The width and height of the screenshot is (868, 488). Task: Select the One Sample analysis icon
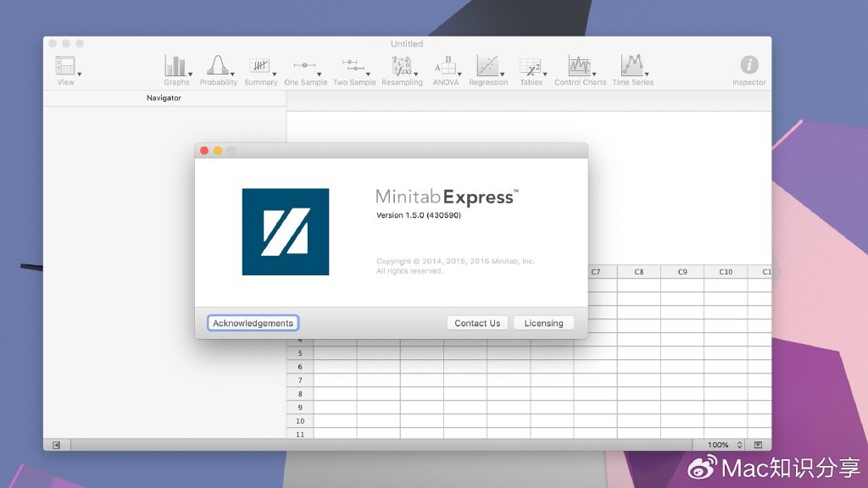point(304,66)
